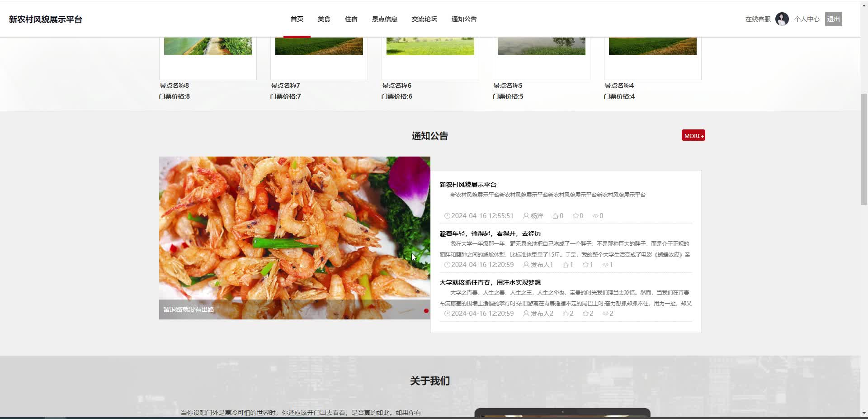Click the 景点名称8 label
The height and width of the screenshot is (419, 868).
(174, 86)
